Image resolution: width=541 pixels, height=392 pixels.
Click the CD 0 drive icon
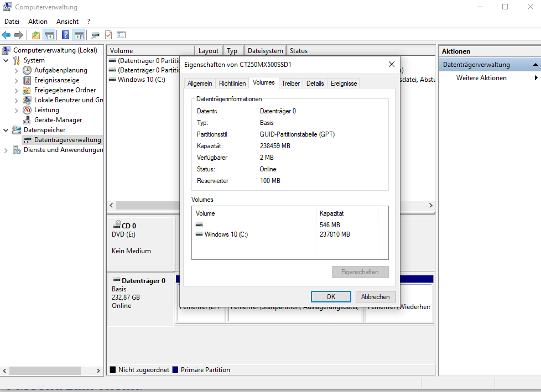[x=117, y=224]
